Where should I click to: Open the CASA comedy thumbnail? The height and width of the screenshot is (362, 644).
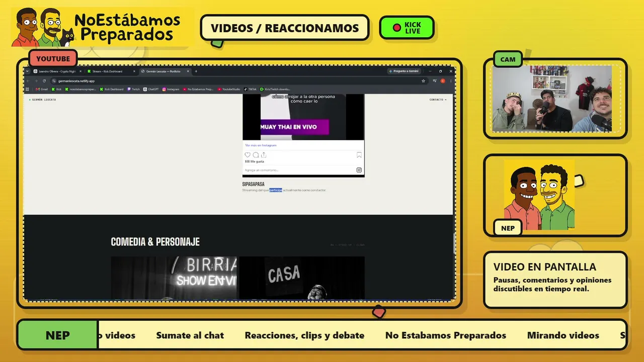(x=302, y=278)
